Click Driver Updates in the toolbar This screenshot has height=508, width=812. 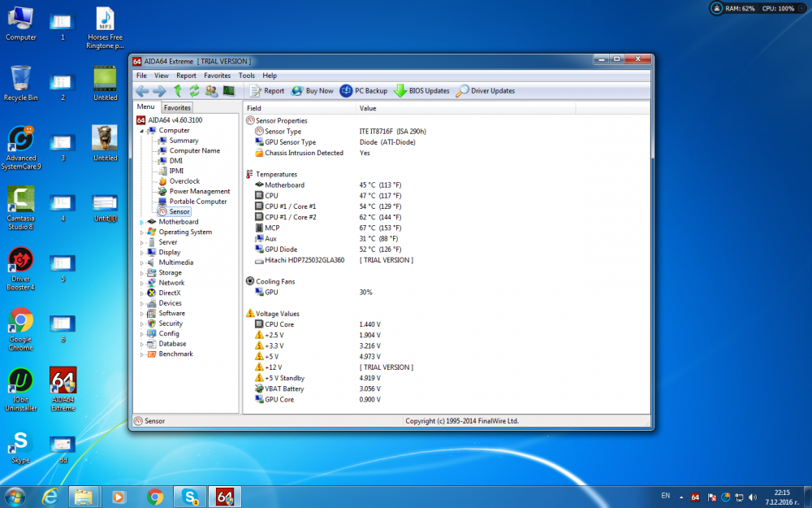click(486, 91)
